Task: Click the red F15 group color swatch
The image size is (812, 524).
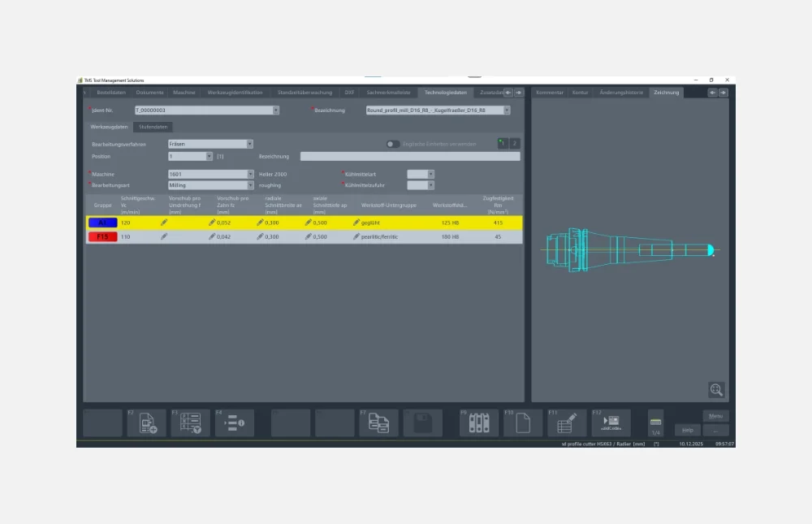Action: click(x=102, y=236)
